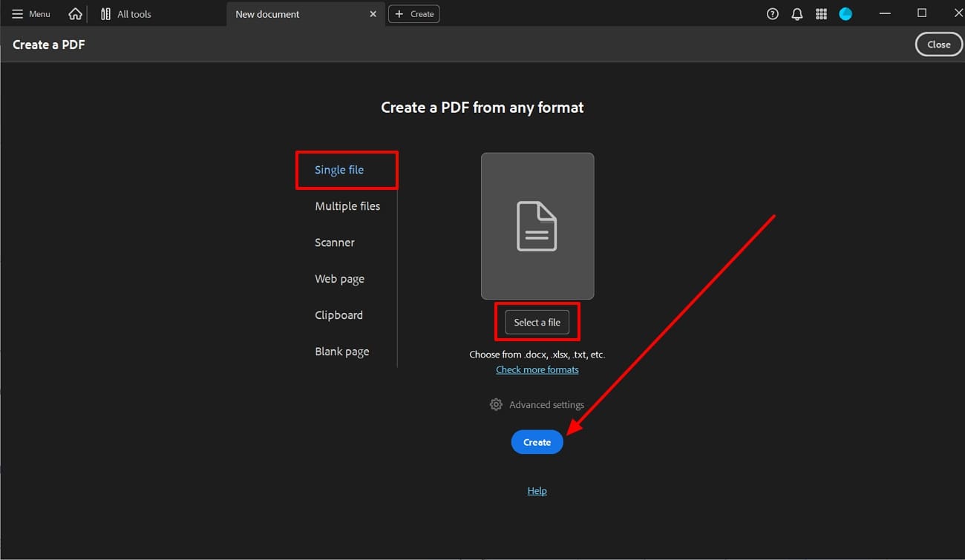
Task: Click the Select a file button
Action: tap(537, 323)
